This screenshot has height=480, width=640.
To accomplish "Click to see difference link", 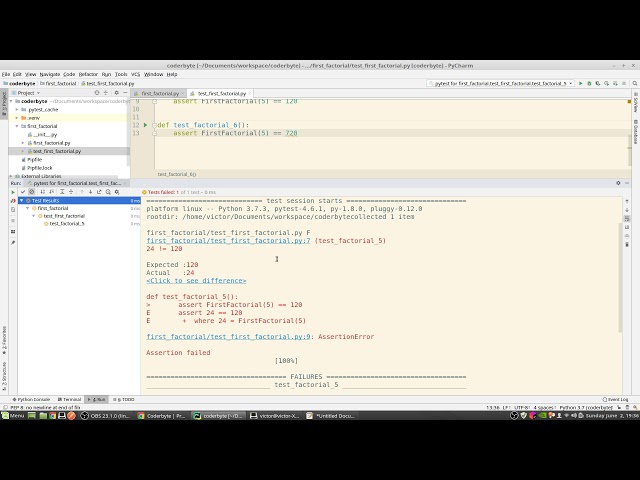I will pyautogui.click(x=196, y=281).
